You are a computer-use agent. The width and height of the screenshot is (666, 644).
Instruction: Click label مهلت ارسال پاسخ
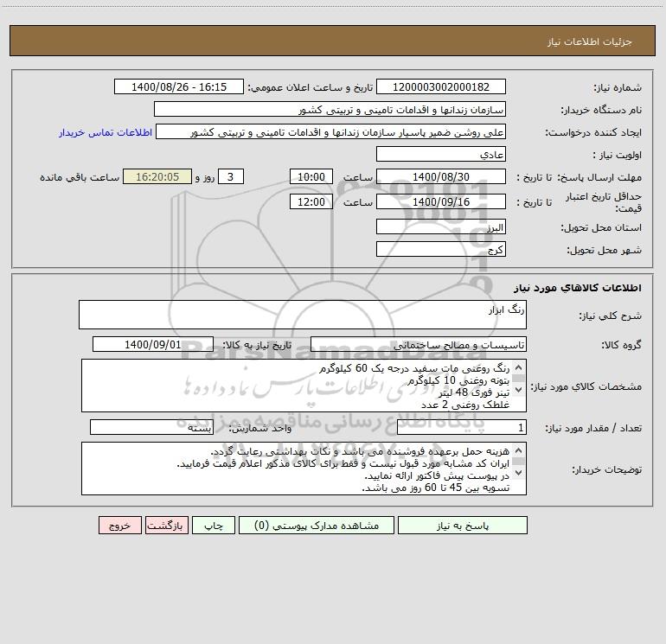click(x=599, y=177)
